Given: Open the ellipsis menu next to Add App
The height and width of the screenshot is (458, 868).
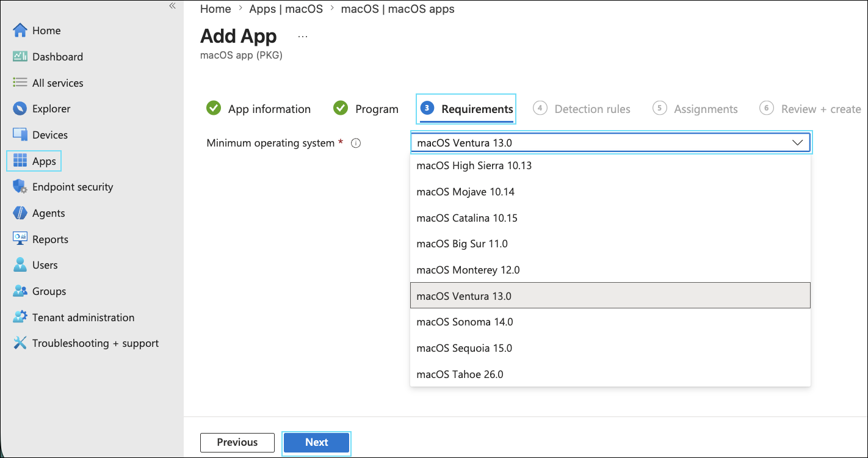Looking at the screenshot, I should (x=303, y=37).
